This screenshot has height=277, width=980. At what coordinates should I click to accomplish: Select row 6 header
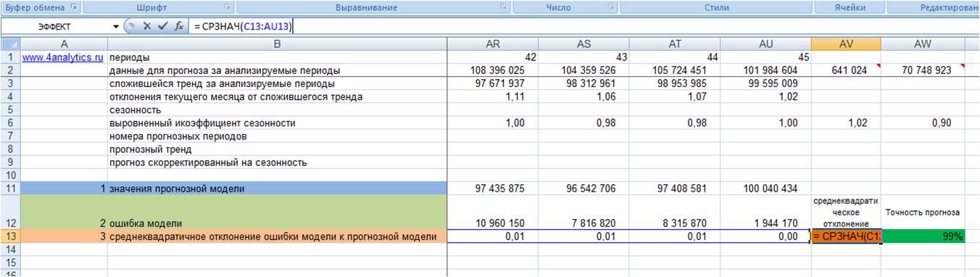coord(10,123)
